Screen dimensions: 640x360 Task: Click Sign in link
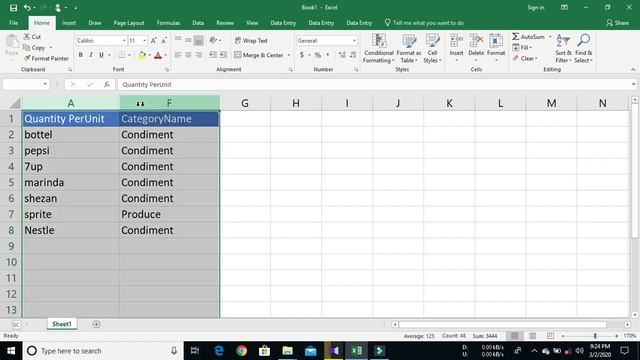pyautogui.click(x=536, y=7)
